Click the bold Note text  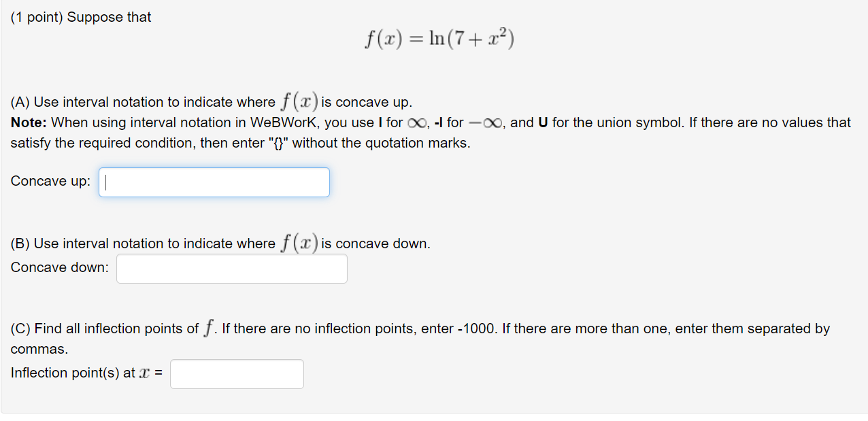pos(28,122)
